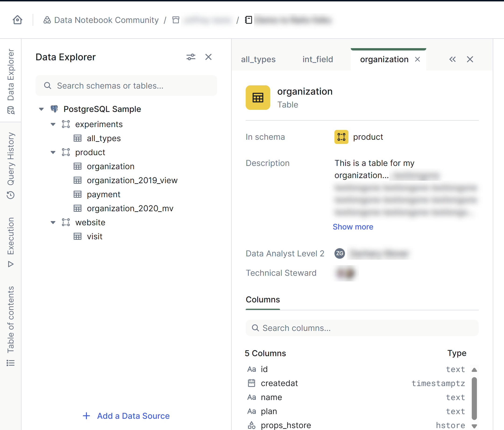
Task: Click the ZG user avatar
Action: point(340,254)
